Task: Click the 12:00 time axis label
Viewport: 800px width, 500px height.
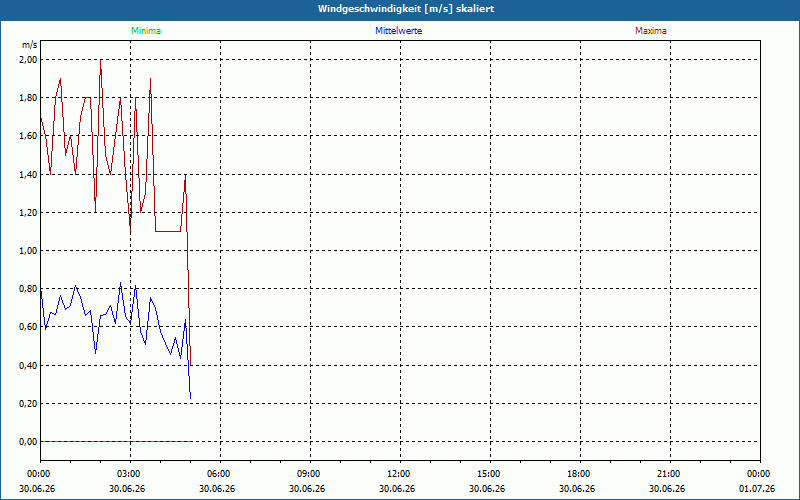Action: 397,474
